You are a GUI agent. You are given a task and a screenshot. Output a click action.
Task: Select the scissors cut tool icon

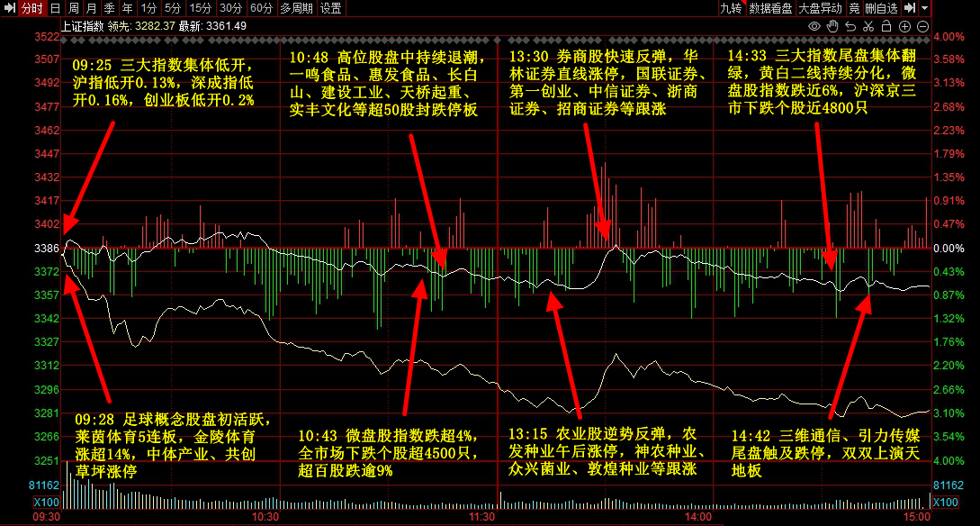869,26
